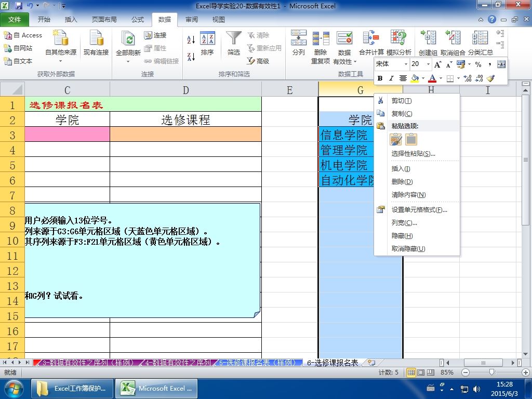
Task: Select sheet tab 4-数据有效性之序列
Action: [x=178, y=363]
